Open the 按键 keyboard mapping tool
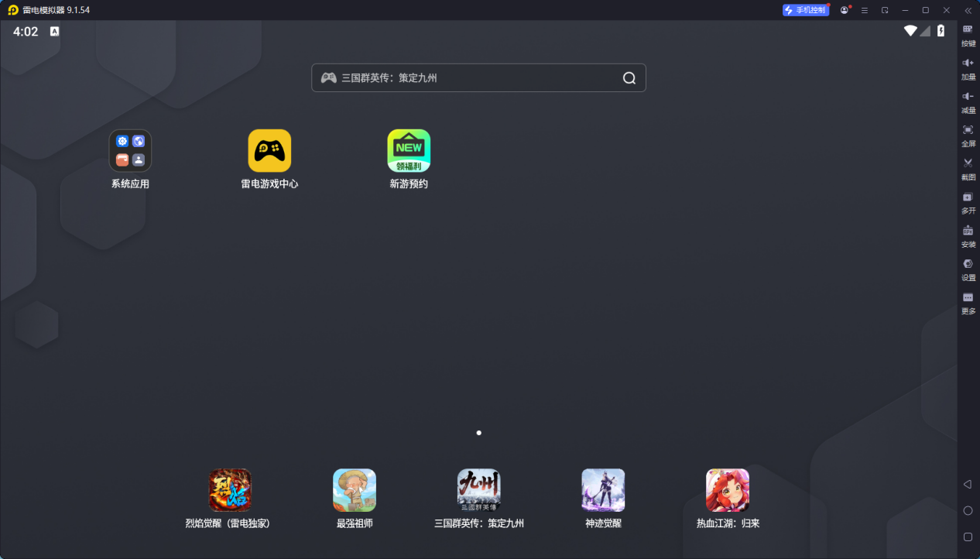 pyautogui.click(x=968, y=29)
